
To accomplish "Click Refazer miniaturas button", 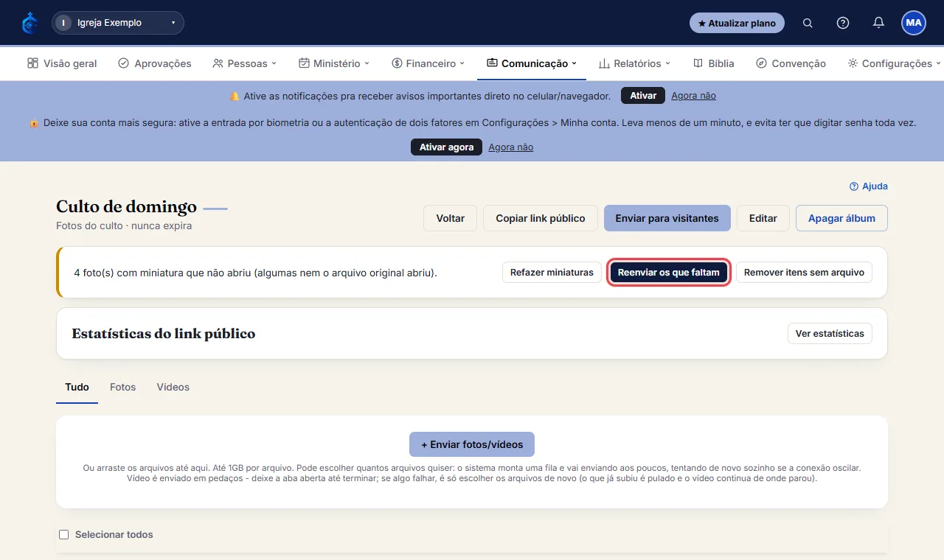I will pos(552,273).
